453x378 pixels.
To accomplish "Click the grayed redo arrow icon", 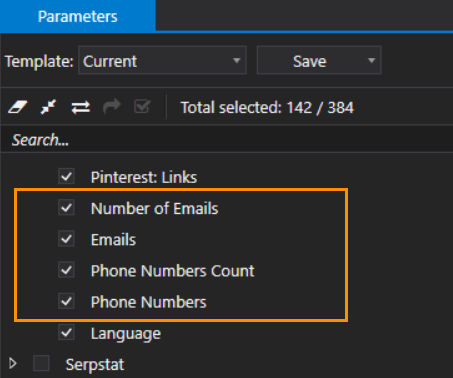I will (112, 107).
